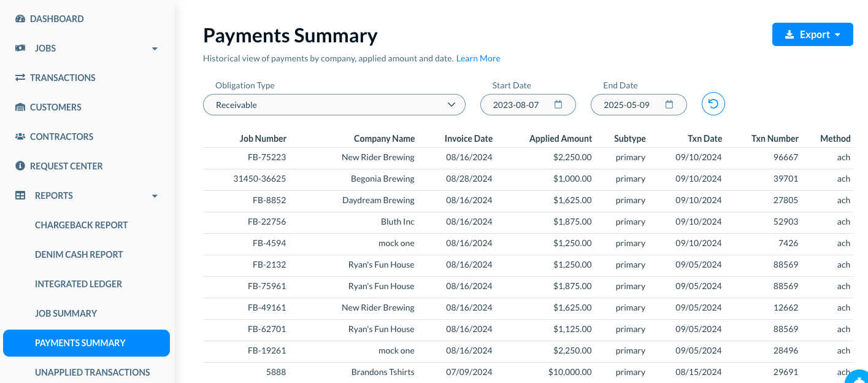
Task: Click the download icon in Export button
Action: pyautogui.click(x=789, y=35)
